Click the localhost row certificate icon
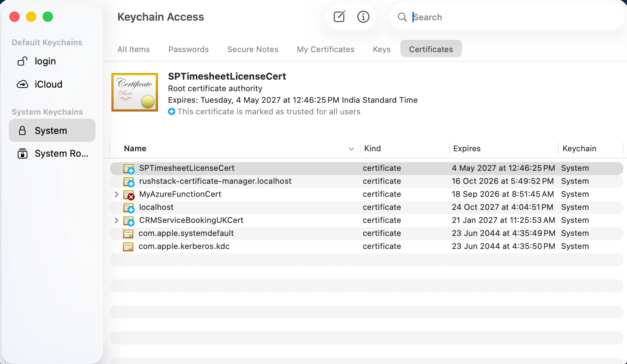 (129, 208)
